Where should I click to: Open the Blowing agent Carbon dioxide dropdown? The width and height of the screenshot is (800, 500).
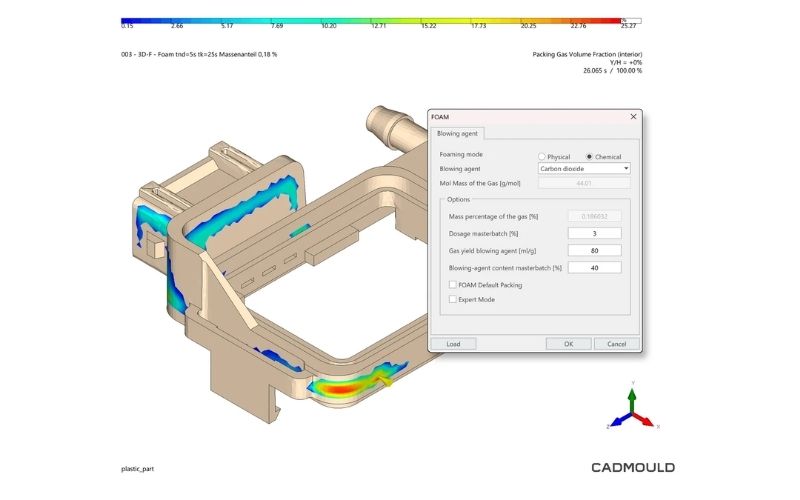584,168
